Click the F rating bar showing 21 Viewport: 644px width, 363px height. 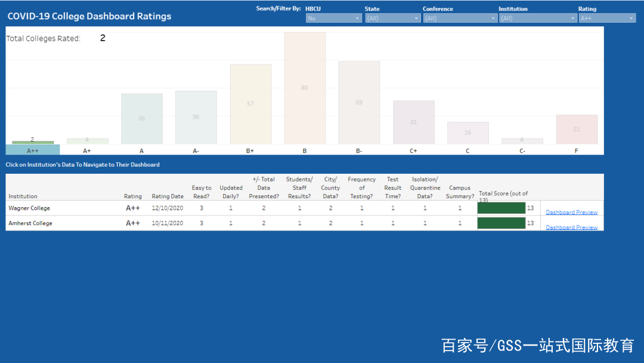(576, 129)
